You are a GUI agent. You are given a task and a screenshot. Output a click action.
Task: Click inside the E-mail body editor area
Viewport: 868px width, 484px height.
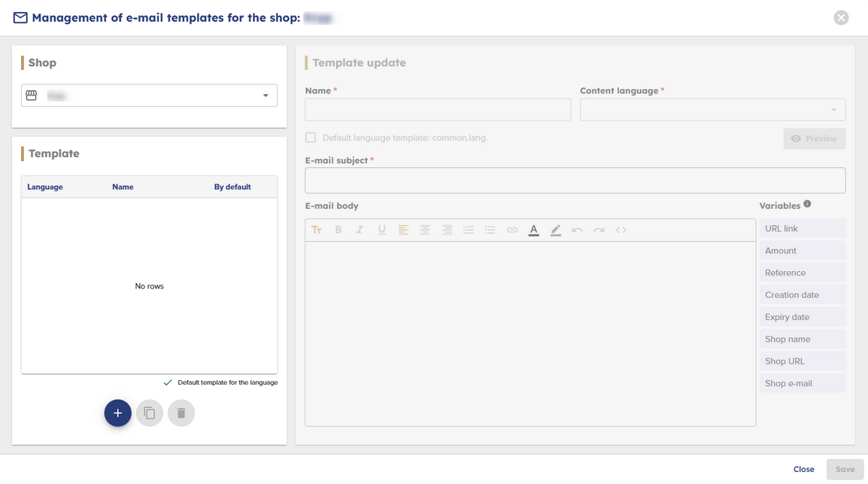pos(530,333)
